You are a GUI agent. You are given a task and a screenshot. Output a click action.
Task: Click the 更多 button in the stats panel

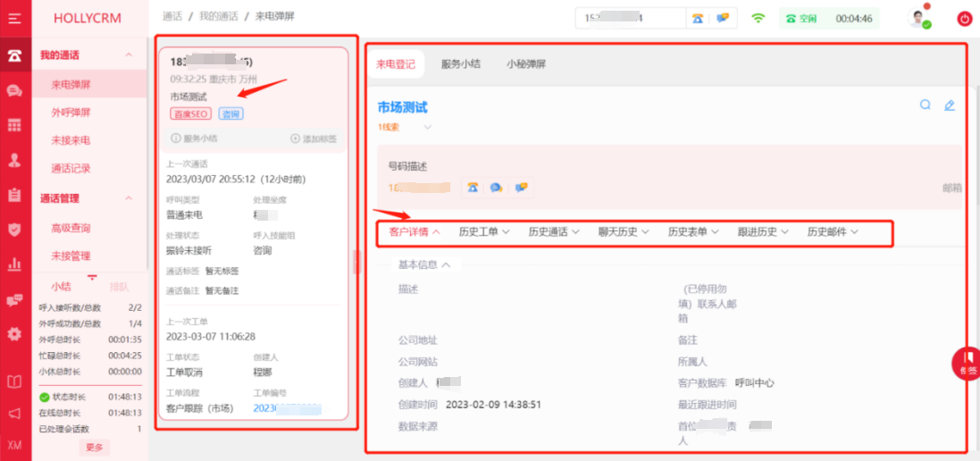(95, 448)
